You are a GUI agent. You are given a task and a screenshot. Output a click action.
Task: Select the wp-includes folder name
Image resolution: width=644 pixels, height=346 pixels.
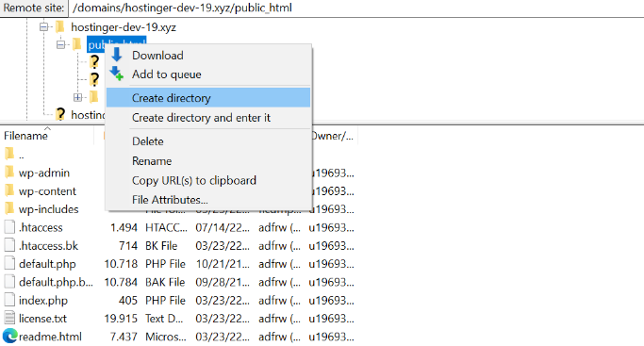point(48,209)
